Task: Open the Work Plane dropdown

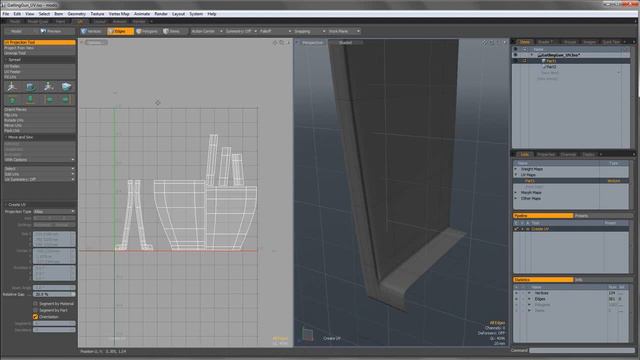Action: pyautogui.click(x=344, y=31)
